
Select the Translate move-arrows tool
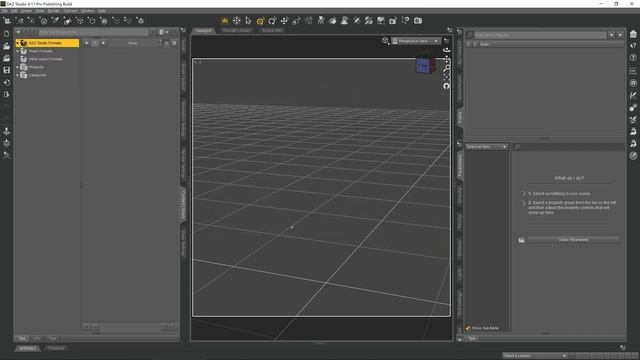click(284, 20)
